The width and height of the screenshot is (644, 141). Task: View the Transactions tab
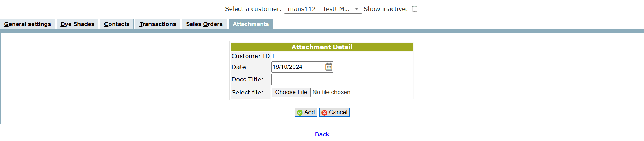[x=158, y=24]
